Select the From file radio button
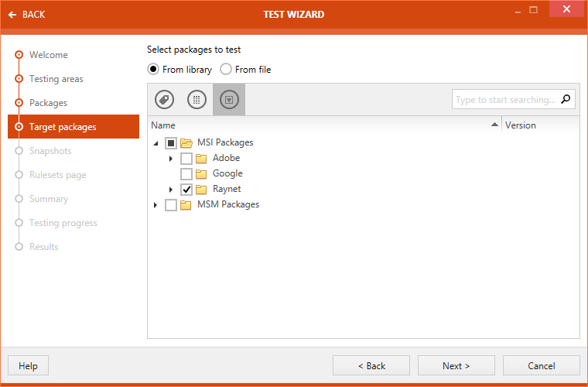Screen dimensions: 588x387 tap(226, 70)
